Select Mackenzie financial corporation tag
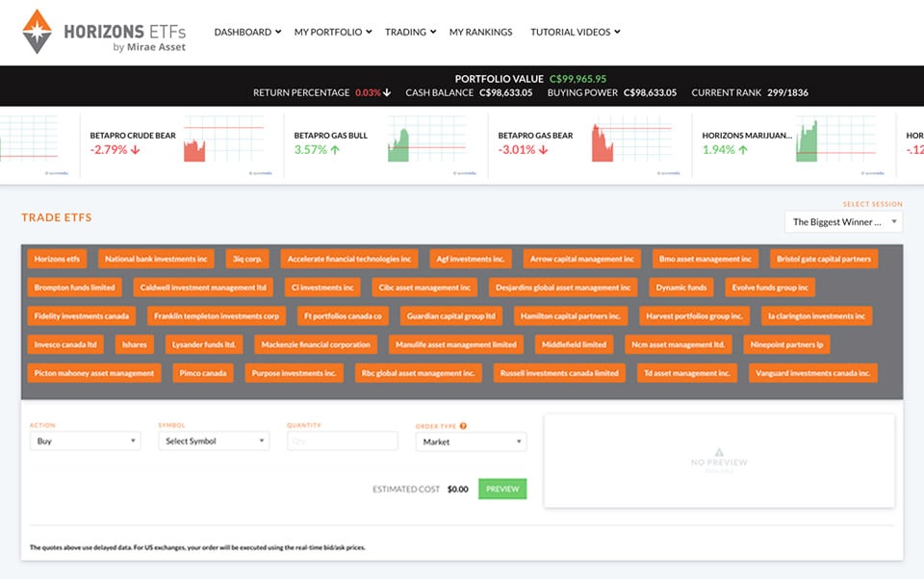The height and width of the screenshot is (579, 924). (316, 344)
